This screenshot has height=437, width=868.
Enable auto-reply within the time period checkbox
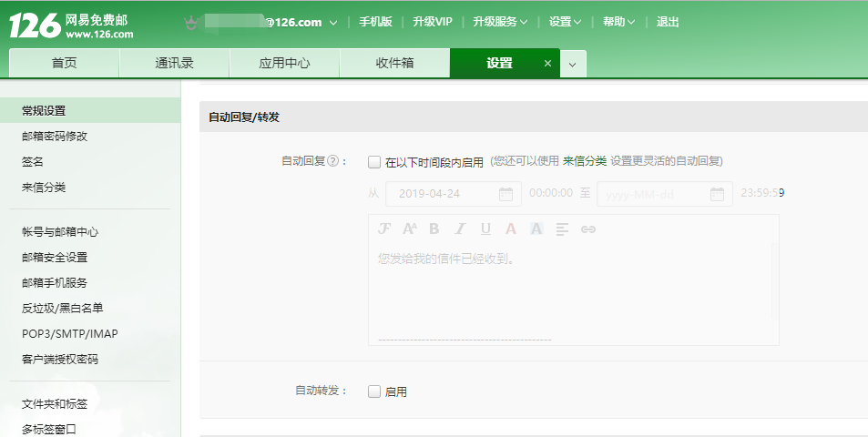pyautogui.click(x=373, y=162)
